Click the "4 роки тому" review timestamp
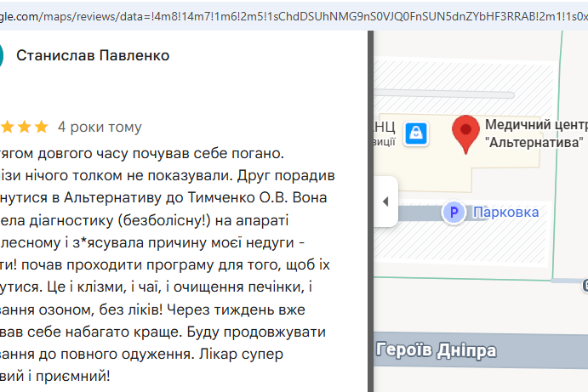 click(x=100, y=127)
